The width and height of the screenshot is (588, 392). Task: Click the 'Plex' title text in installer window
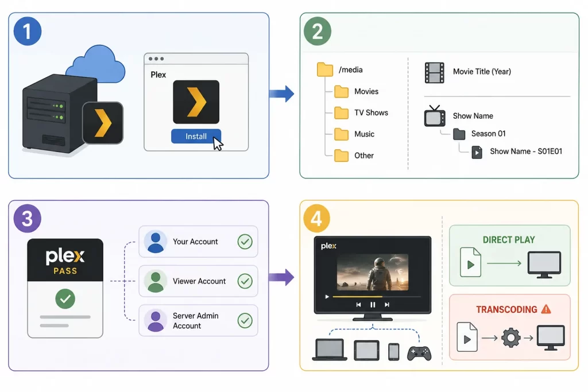point(158,75)
